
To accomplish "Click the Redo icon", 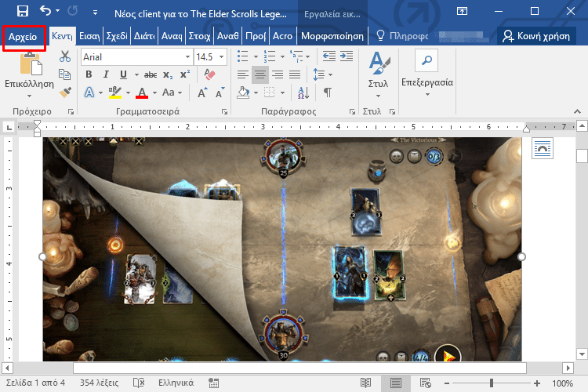I will click(72, 11).
